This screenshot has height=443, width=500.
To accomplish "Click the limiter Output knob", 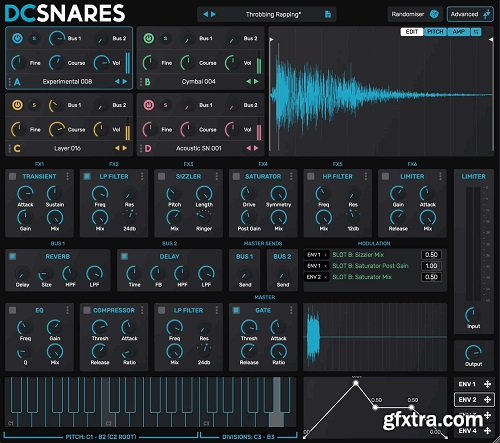I will (473, 352).
